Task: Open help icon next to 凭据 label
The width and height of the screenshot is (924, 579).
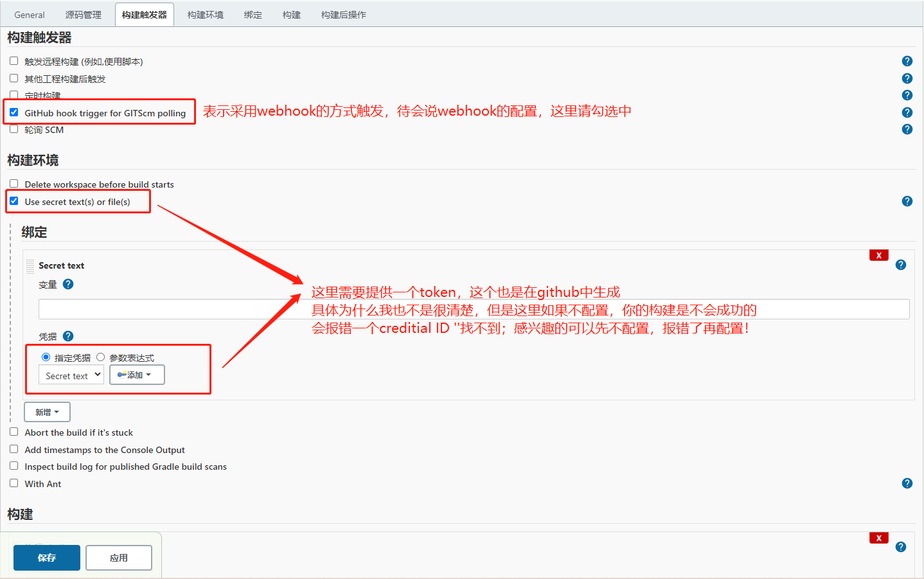Action: click(x=68, y=336)
